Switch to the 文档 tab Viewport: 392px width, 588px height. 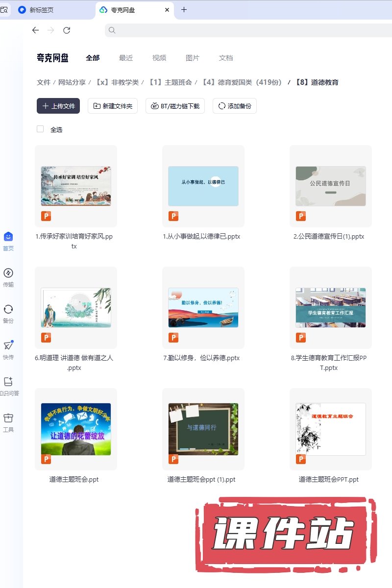click(x=226, y=58)
